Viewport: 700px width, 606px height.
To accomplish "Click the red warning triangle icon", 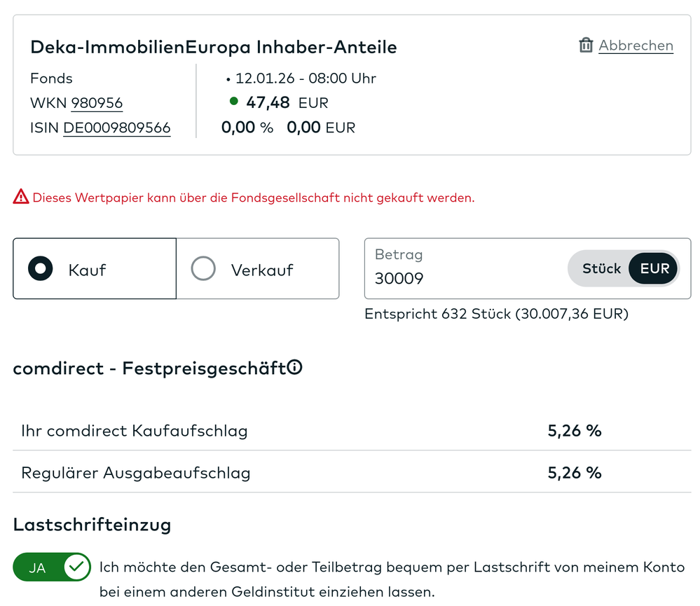I will coord(20,197).
